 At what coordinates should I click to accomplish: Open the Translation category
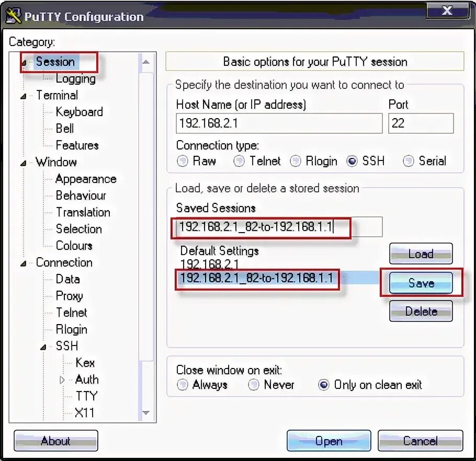83,212
